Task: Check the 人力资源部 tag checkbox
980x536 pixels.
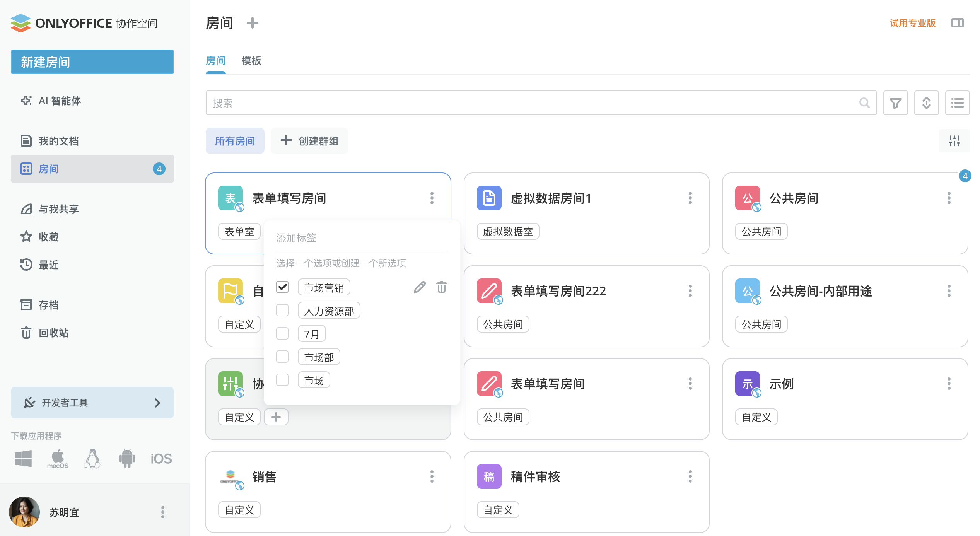Action: [x=282, y=310]
